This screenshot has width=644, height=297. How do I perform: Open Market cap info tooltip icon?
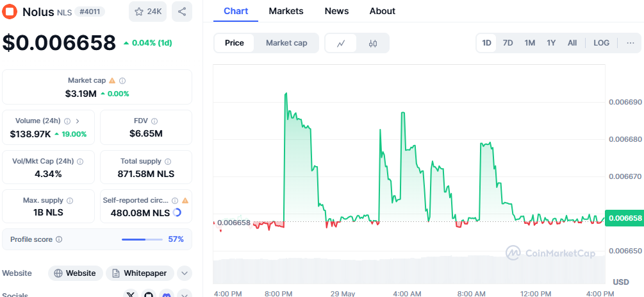122,81
